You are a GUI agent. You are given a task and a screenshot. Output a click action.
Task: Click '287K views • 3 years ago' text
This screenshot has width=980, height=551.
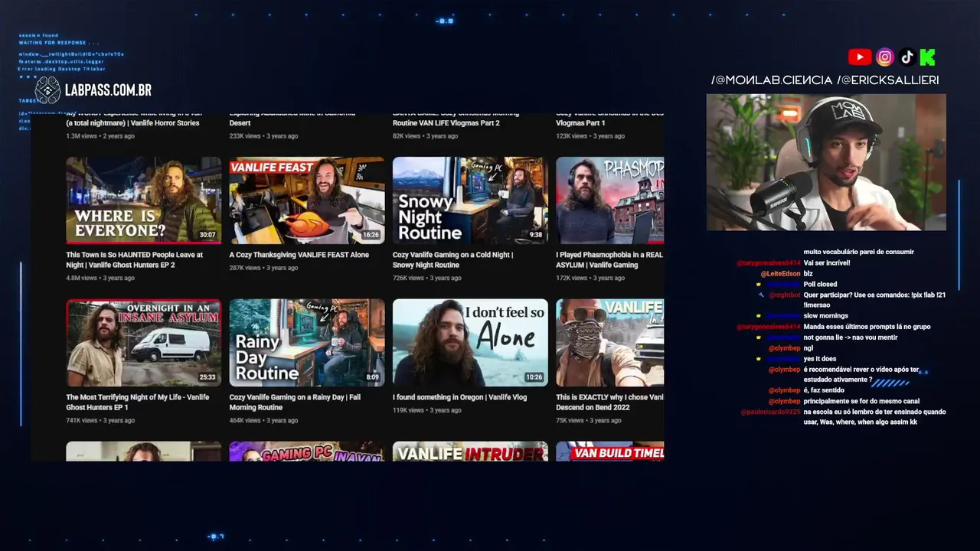(x=263, y=268)
